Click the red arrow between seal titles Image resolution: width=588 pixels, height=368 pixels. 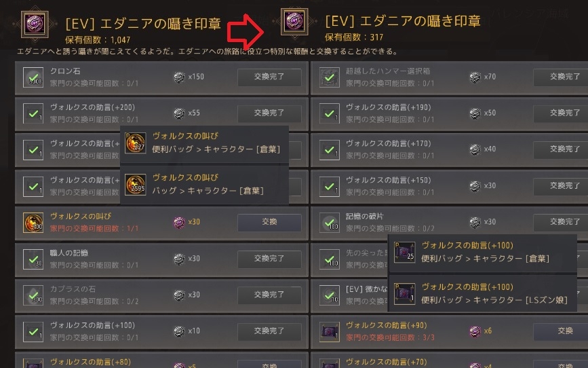[x=246, y=31]
